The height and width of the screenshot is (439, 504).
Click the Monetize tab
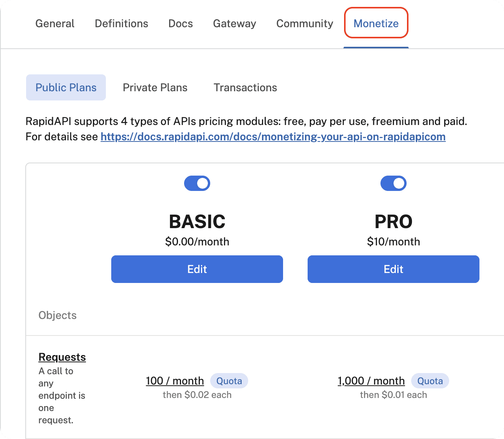376,24
